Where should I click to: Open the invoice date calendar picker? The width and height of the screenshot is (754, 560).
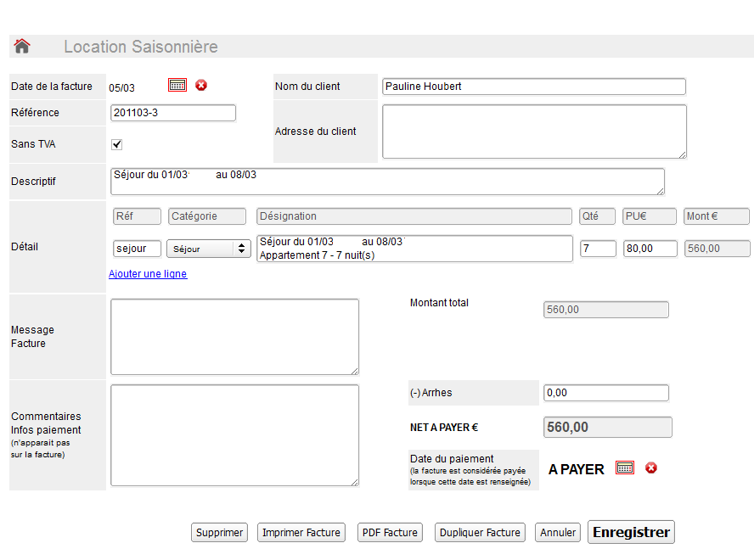[177, 85]
